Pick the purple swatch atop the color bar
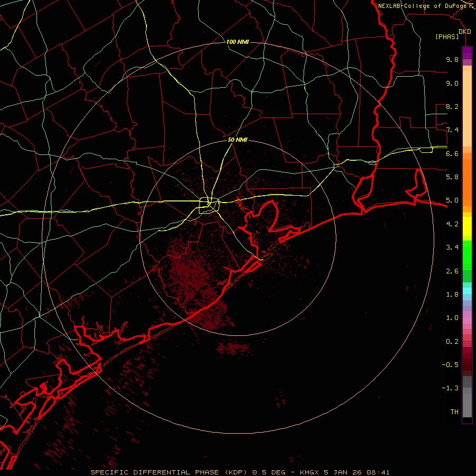476x476 pixels. pyautogui.click(x=467, y=53)
